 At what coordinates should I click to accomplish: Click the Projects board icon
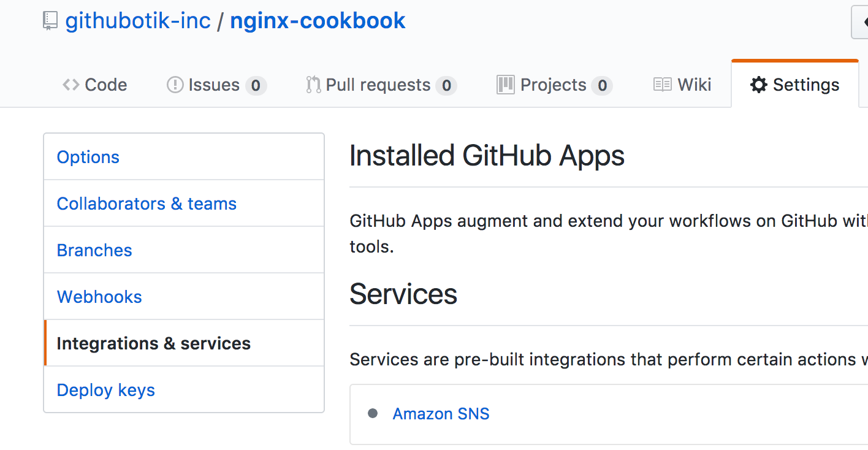(505, 85)
